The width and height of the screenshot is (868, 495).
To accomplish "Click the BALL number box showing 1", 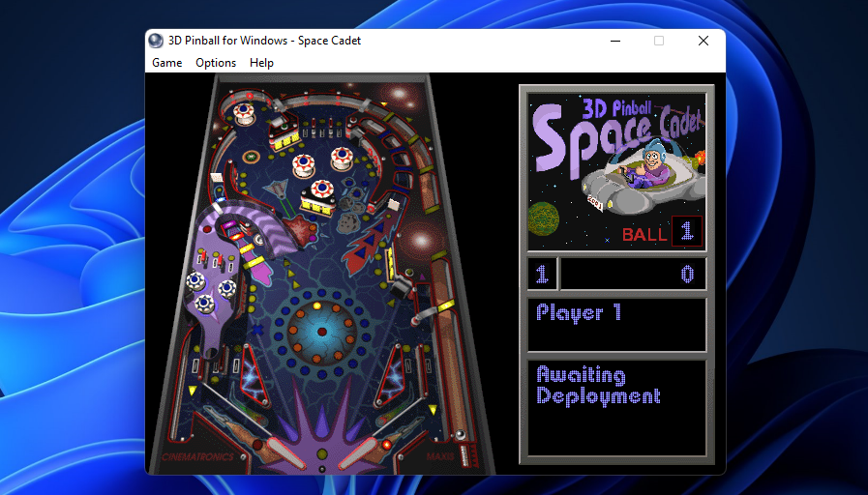I will point(686,231).
